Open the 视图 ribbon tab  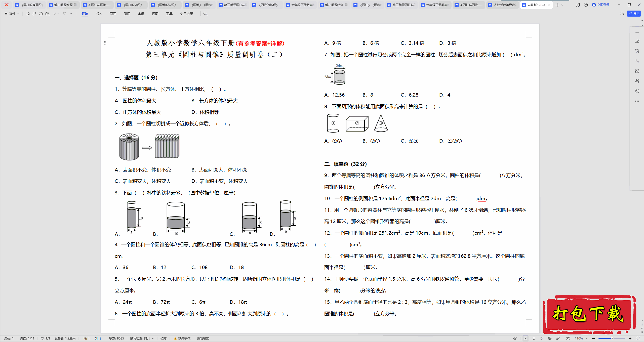point(155,14)
